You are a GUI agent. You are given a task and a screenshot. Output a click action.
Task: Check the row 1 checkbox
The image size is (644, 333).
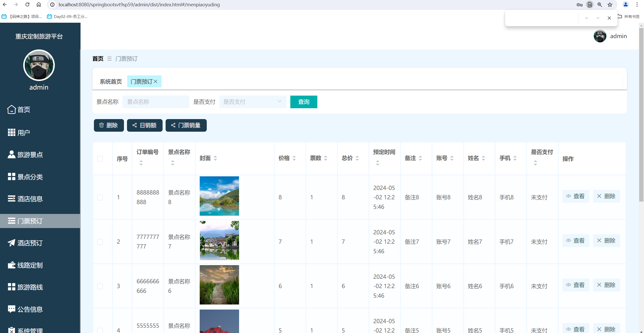point(100,198)
